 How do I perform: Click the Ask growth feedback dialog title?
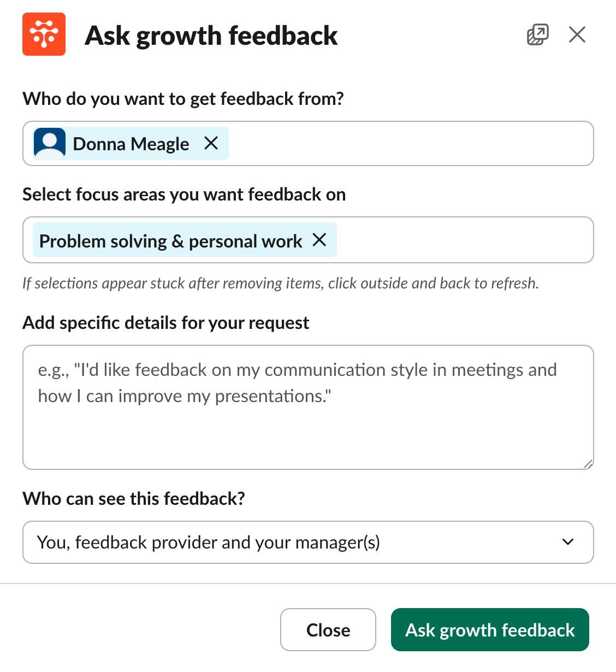[x=211, y=36]
